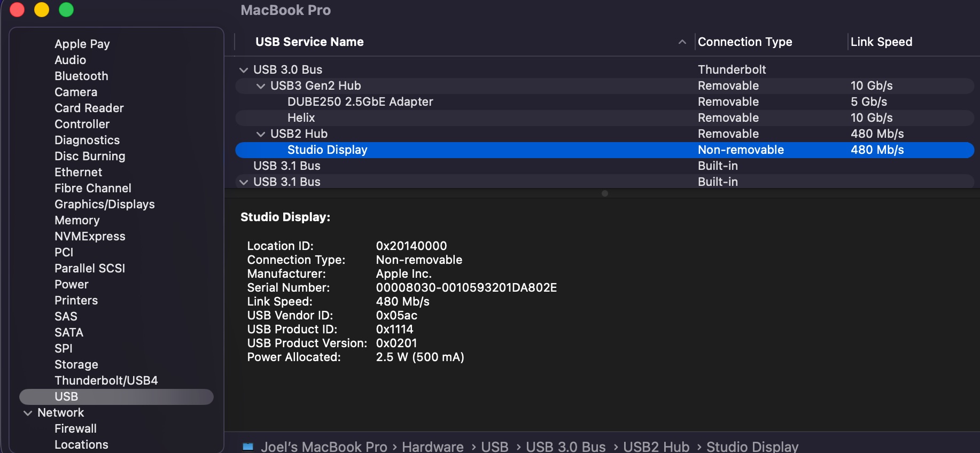Screen dimensions: 980x453
Task: Collapse the Network section in the sidebar
Action: (x=28, y=413)
